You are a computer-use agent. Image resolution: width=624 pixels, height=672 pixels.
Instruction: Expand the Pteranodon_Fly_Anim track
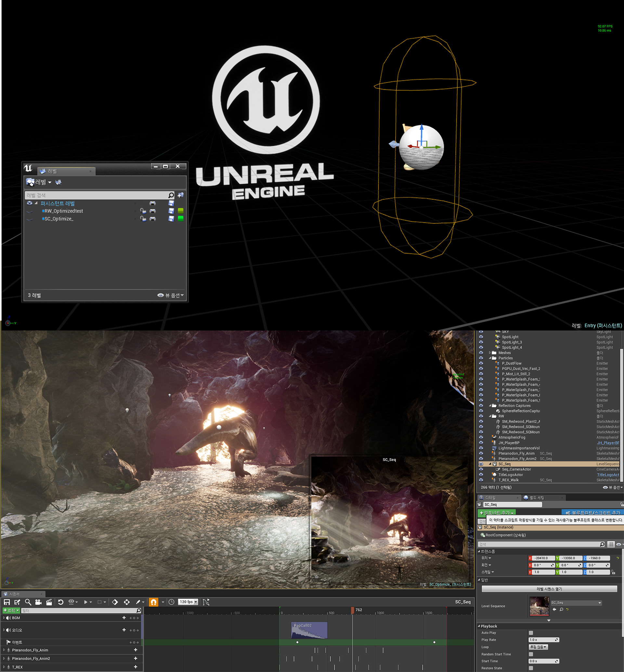pyautogui.click(x=4, y=650)
